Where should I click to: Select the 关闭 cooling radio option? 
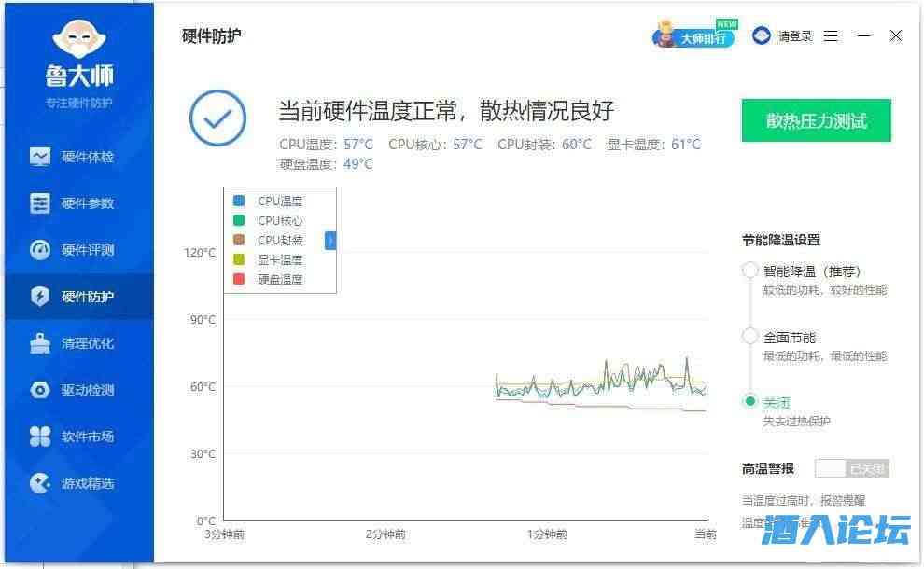[749, 401]
